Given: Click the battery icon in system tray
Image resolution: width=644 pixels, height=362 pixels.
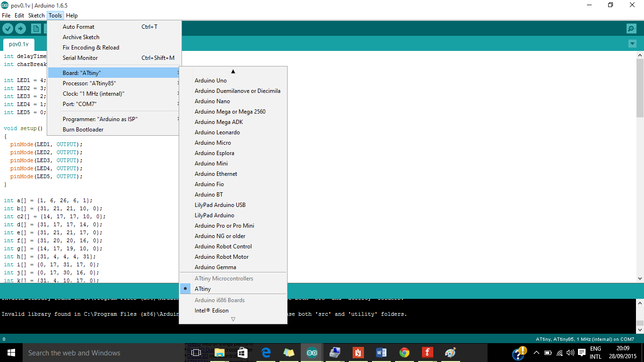Looking at the screenshot, I should (x=548, y=353).
